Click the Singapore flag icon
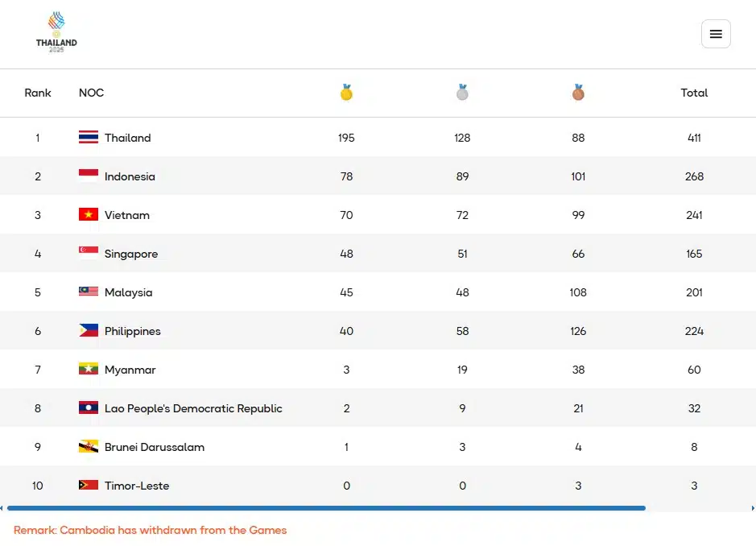This screenshot has width=756, height=546. (x=89, y=254)
